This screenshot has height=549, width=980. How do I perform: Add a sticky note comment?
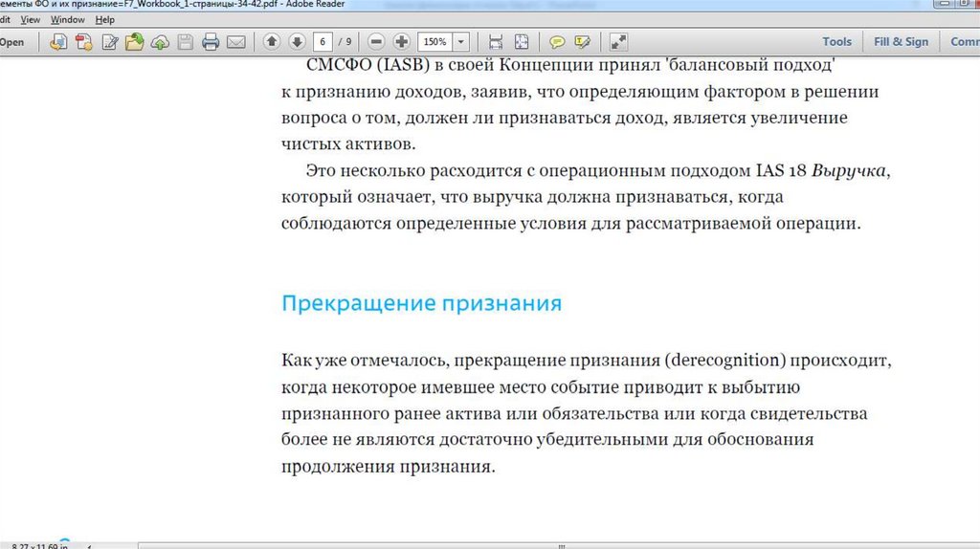557,42
